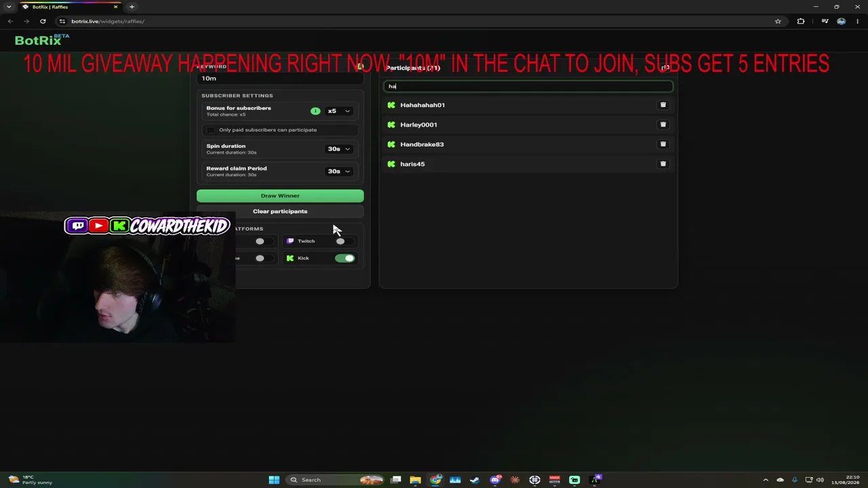The width and height of the screenshot is (868, 488).
Task: Remove haris45 with its trash icon
Action: [663, 164]
